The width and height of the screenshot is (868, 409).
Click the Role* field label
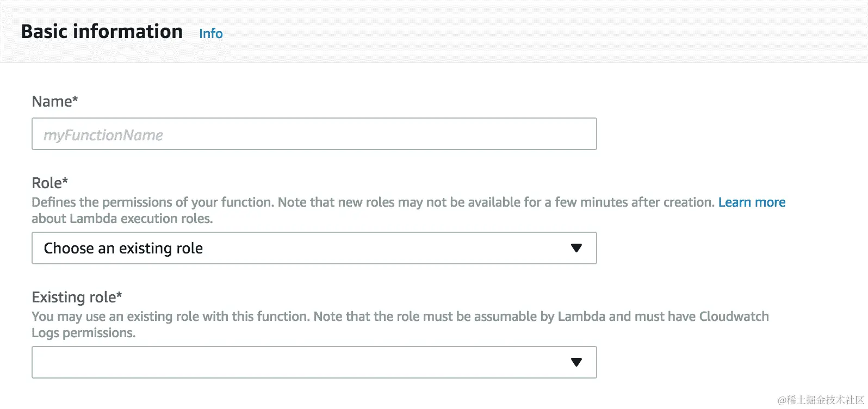tap(49, 183)
